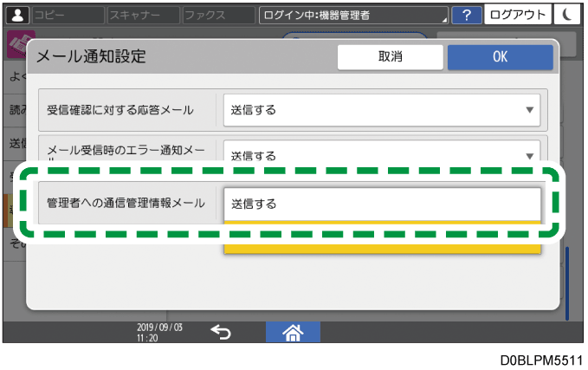The width and height of the screenshot is (588, 370).
Task: Cancel with the 取消 button
Action: coord(390,57)
